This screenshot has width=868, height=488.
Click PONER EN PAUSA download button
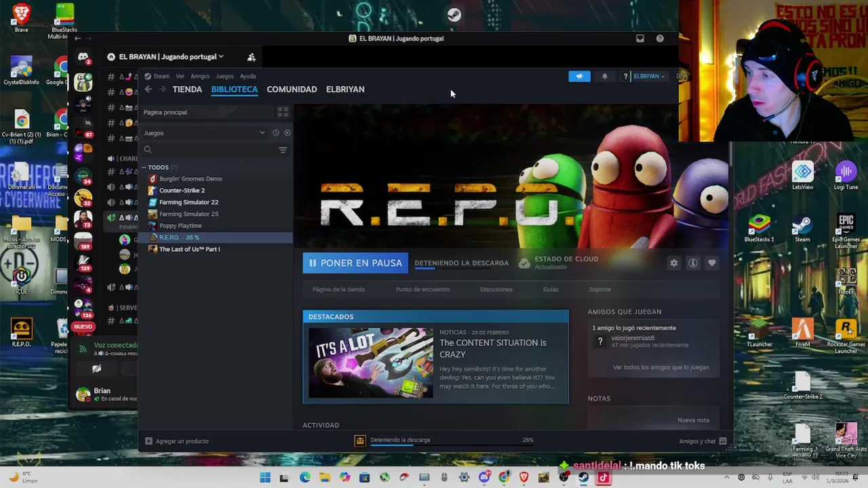click(355, 263)
